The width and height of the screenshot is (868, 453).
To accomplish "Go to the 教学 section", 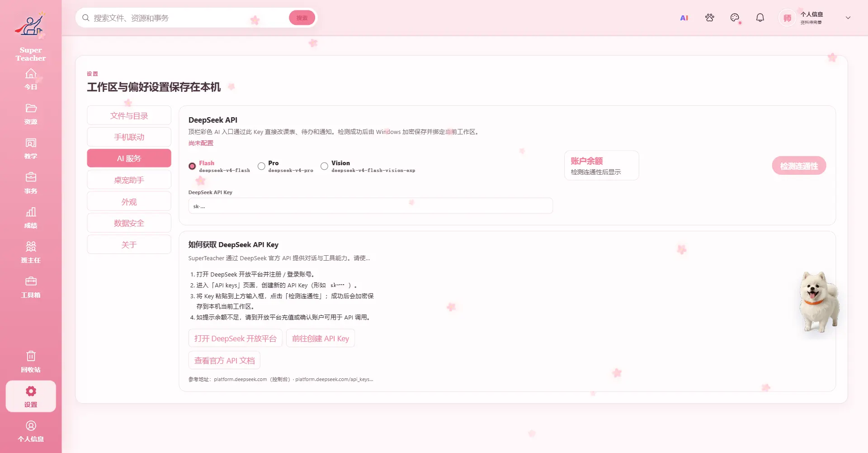I will 31,148.
